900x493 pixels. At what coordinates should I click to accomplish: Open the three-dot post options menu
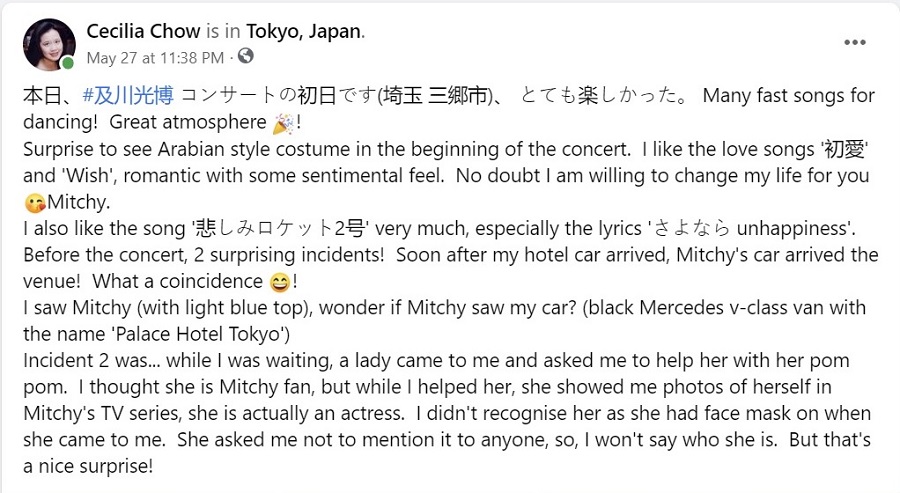pyautogui.click(x=854, y=42)
